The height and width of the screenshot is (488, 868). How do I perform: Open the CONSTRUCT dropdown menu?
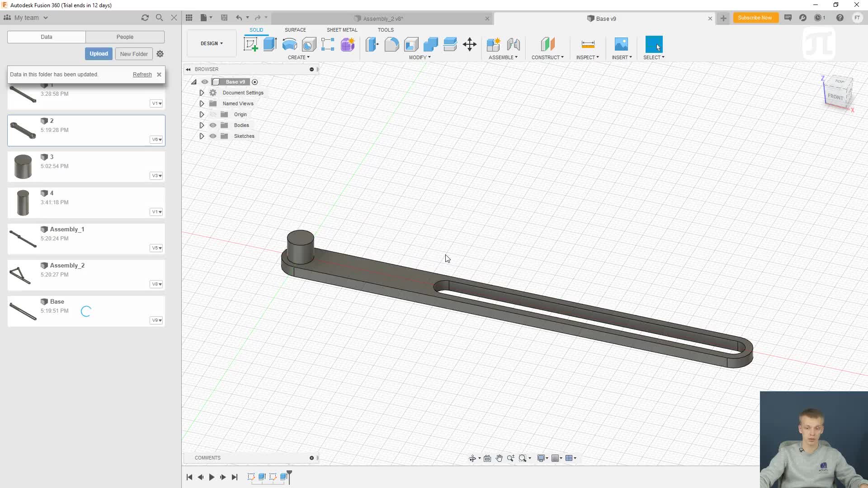click(547, 57)
